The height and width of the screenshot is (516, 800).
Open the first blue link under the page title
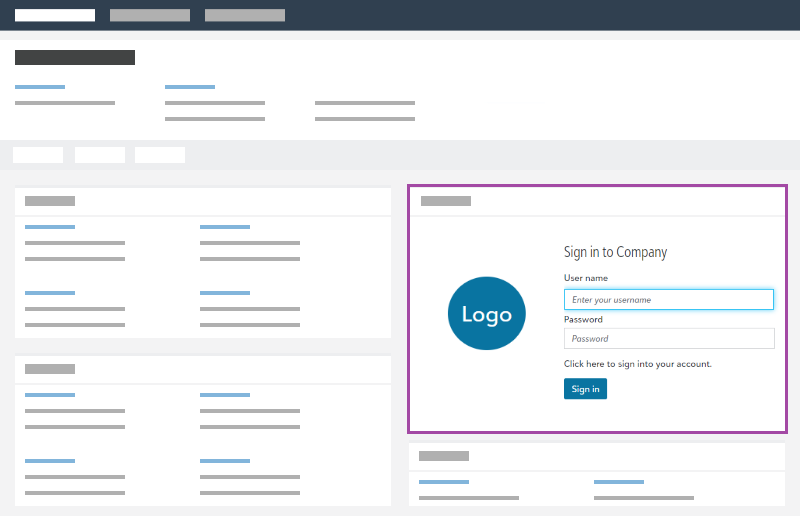(40, 87)
